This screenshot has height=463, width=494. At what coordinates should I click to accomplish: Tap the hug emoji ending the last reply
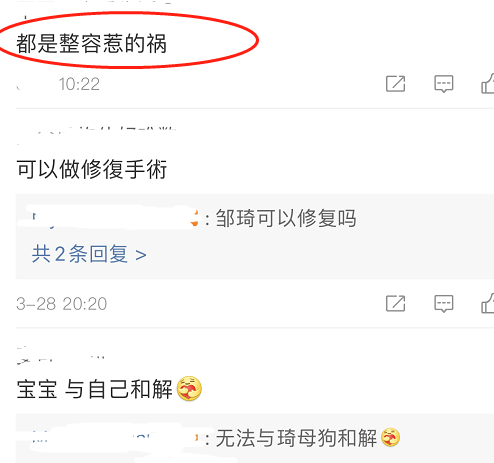tap(390, 437)
